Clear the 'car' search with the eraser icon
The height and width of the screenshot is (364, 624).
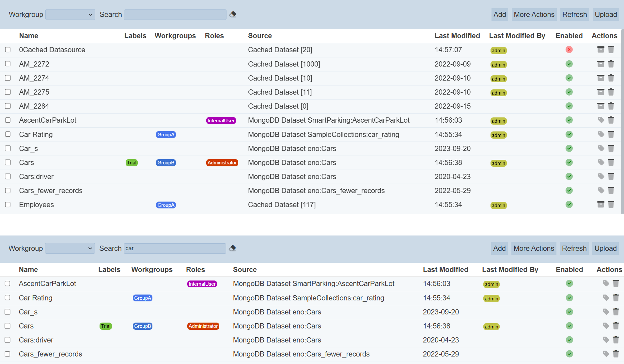pos(232,248)
